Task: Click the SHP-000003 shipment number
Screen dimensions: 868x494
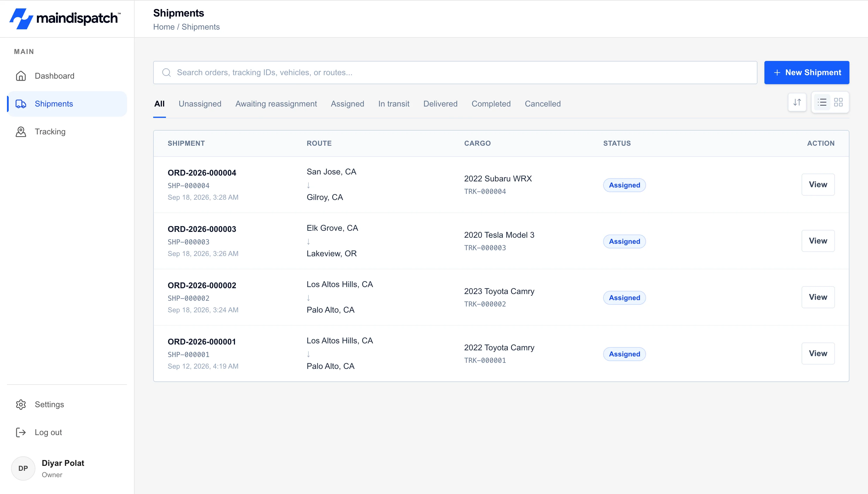Action: pos(189,242)
